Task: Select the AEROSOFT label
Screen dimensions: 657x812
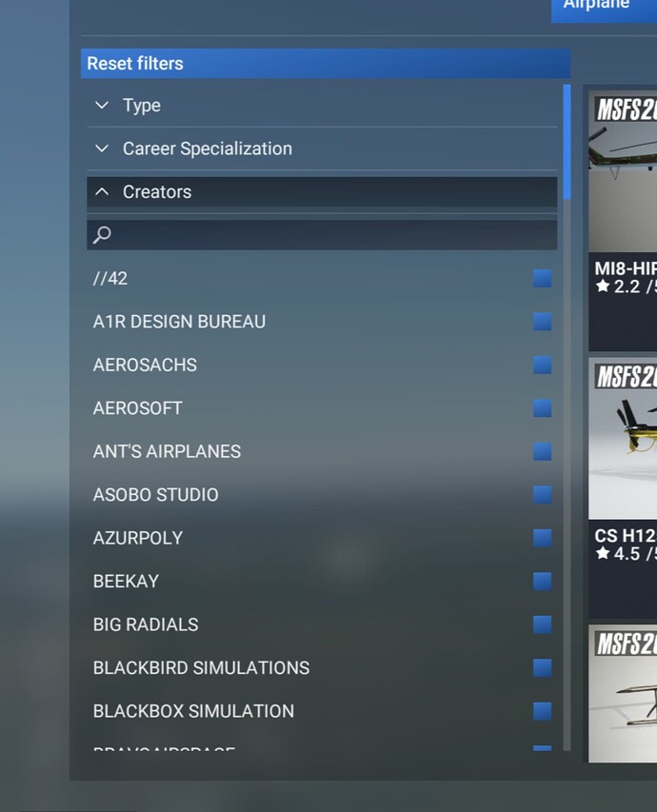Action: point(138,408)
